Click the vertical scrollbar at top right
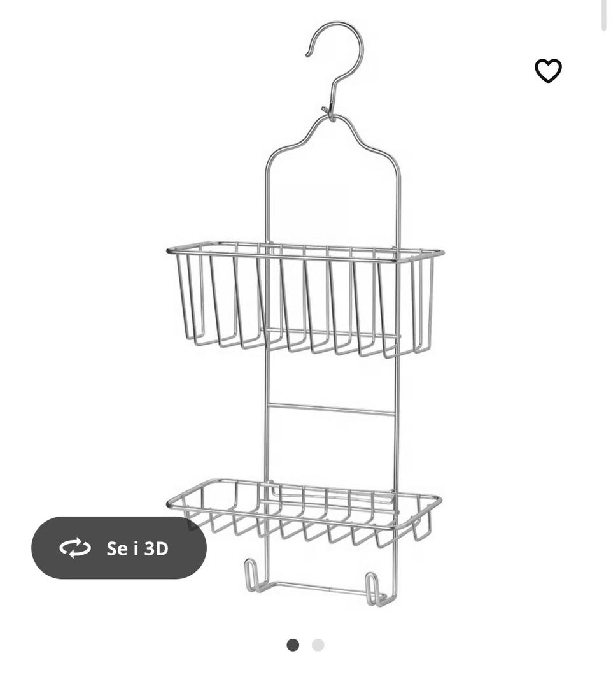Screen dimensions: 611x700 [x=604, y=16]
